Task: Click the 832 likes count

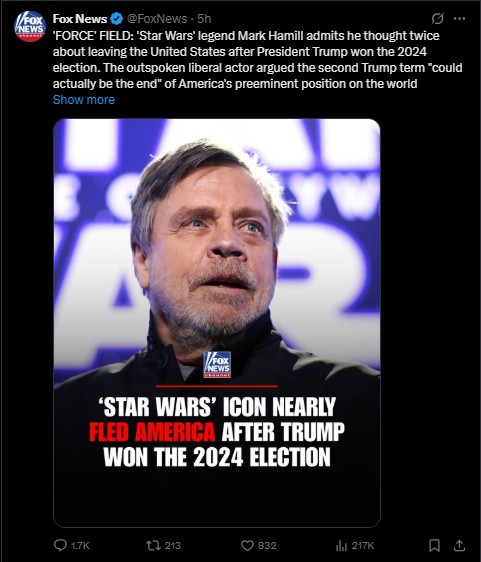Action: click(x=267, y=546)
